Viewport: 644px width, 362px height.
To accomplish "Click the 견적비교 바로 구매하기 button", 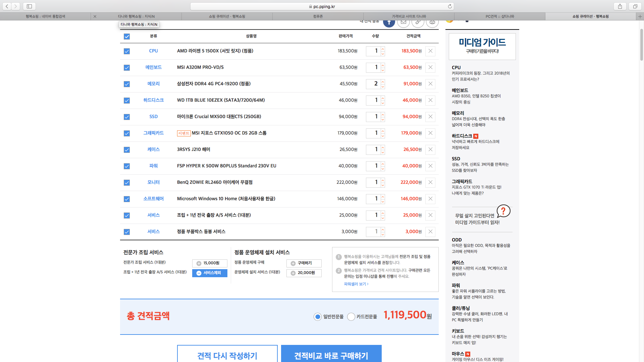I will click(x=331, y=354).
